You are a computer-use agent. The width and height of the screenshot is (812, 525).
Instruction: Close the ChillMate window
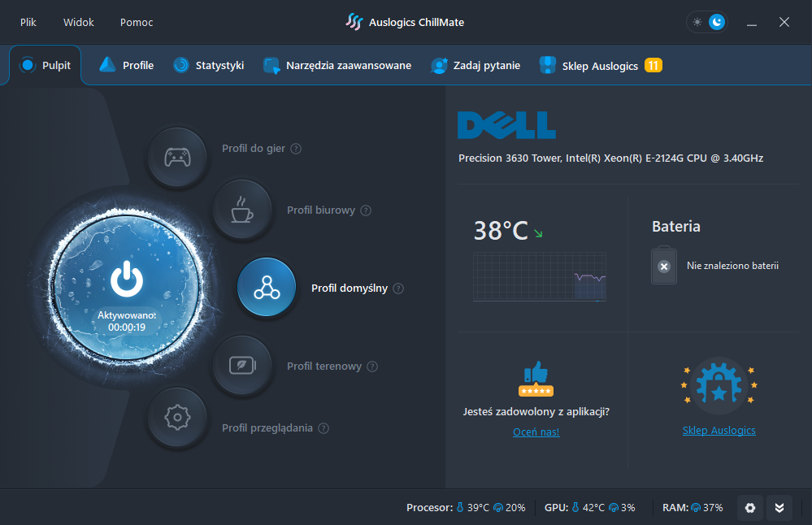784,22
